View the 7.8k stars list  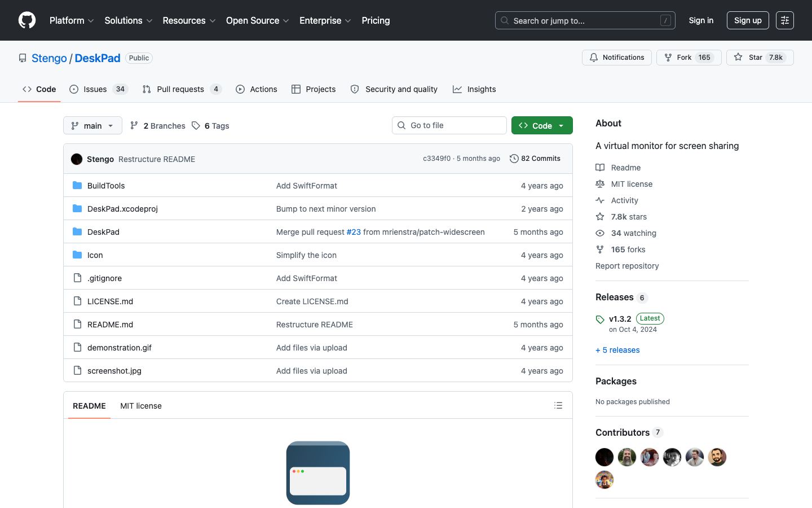click(621, 217)
